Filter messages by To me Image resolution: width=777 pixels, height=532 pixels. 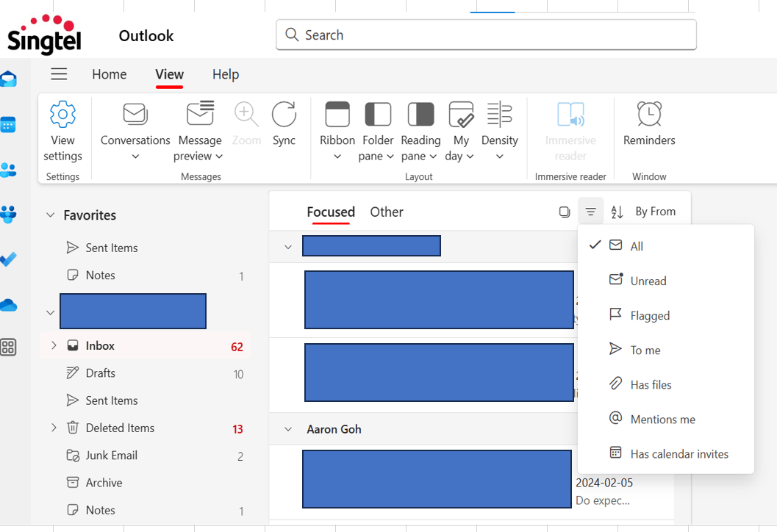[665, 350]
